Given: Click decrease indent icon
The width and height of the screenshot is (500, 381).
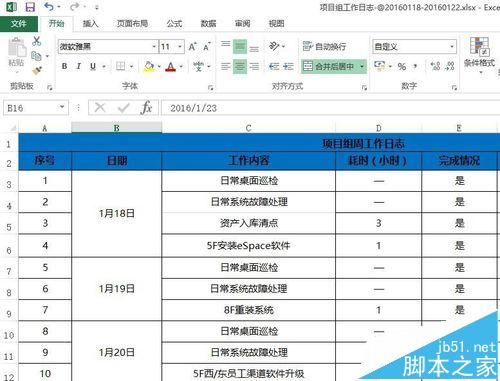Looking at the screenshot, I should [274, 66].
